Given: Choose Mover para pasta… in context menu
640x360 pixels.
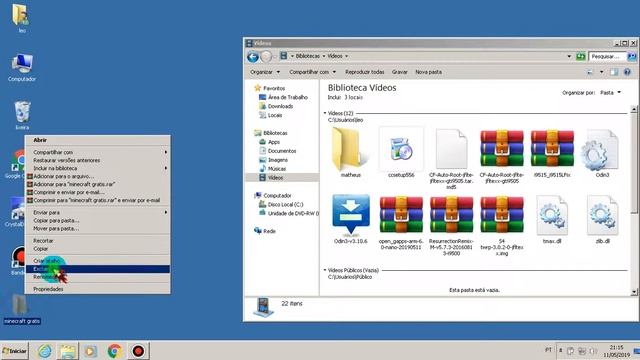Looking at the screenshot, I should click(x=98, y=229).
